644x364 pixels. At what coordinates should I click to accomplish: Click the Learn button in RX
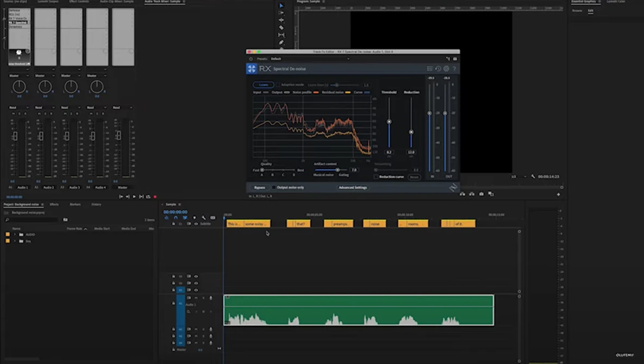[x=263, y=85]
